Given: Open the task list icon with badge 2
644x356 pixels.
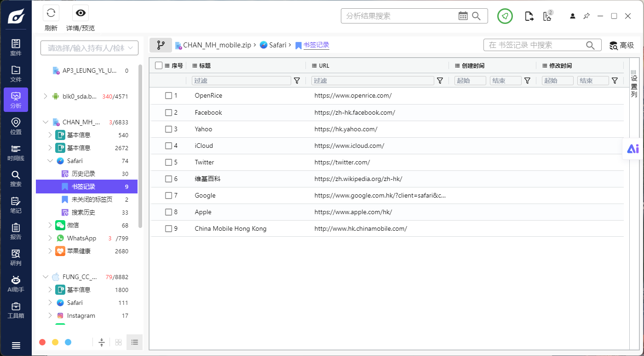Looking at the screenshot, I should (547, 16).
